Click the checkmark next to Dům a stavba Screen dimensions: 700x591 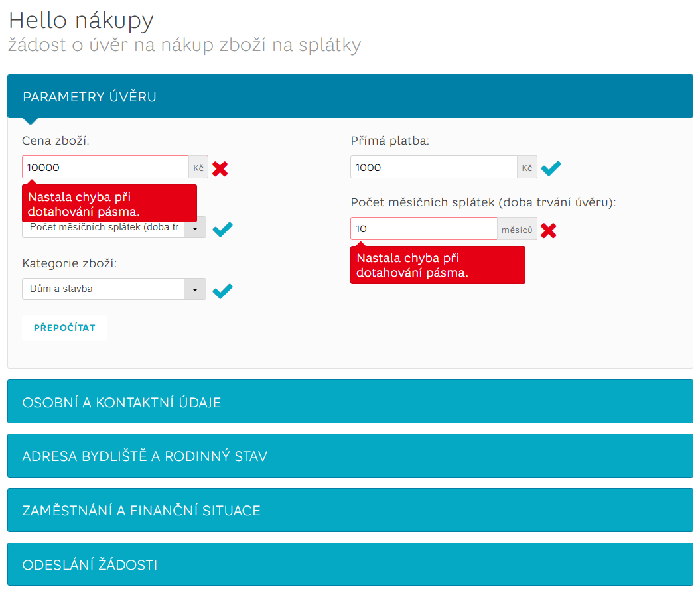[222, 291]
